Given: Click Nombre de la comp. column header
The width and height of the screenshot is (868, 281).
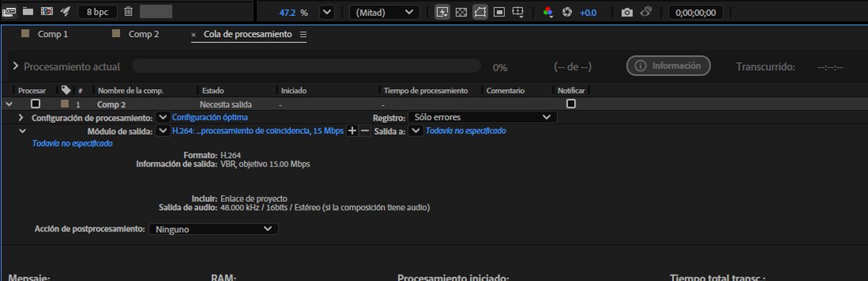Looking at the screenshot, I should coord(130,91).
